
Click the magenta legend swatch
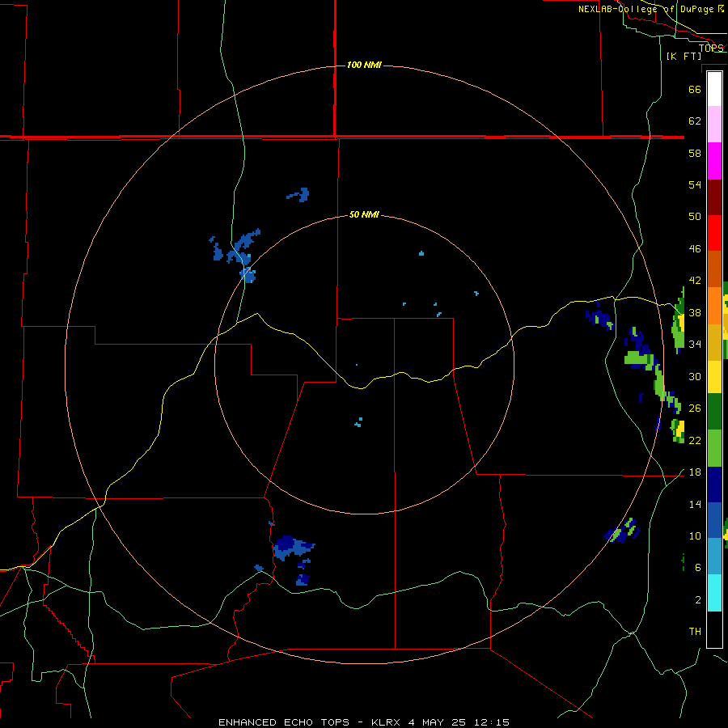714,161
